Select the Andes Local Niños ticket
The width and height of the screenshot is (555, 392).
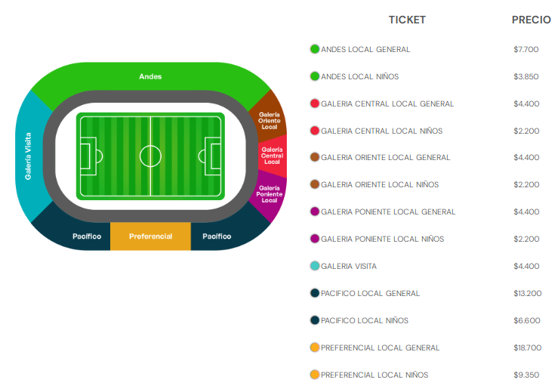[359, 76]
